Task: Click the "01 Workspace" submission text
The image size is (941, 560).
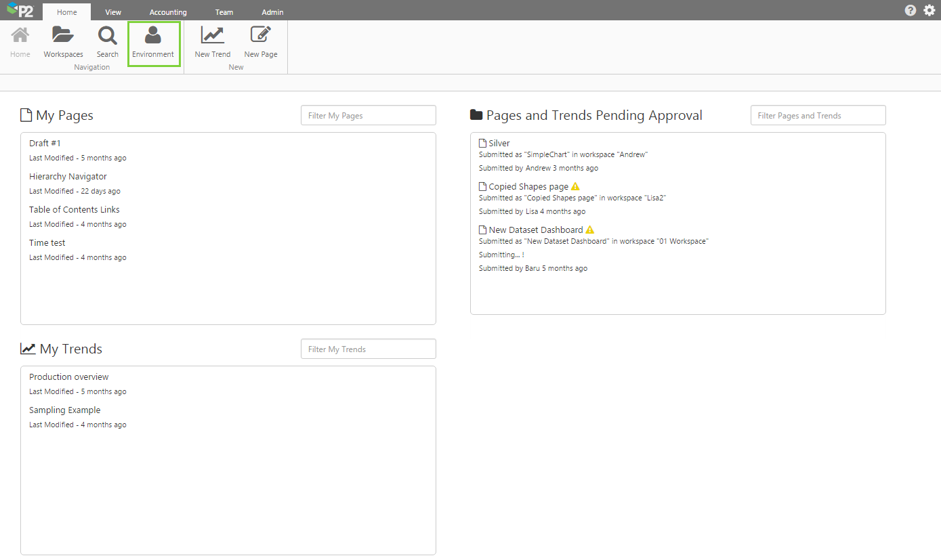Action: pyautogui.click(x=593, y=242)
